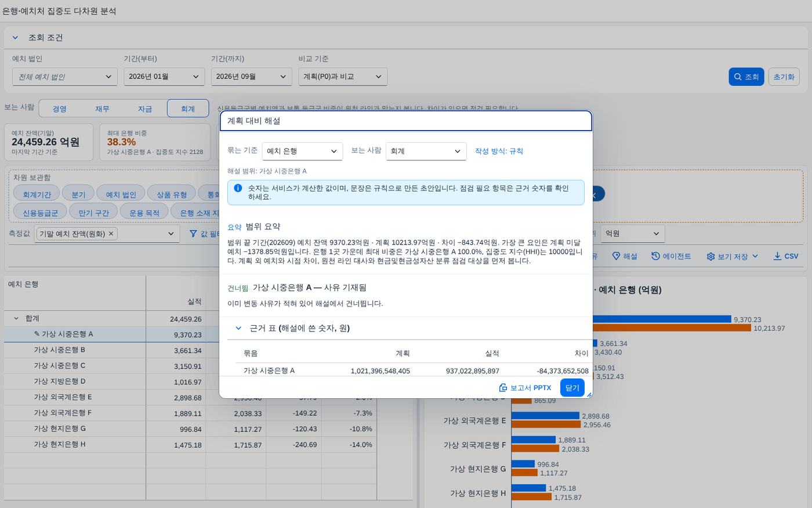This screenshot has height=508, width=812.
Task: Click the 계획 대비 해설 title field
Action: pyautogui.click(x=406, y=121)
